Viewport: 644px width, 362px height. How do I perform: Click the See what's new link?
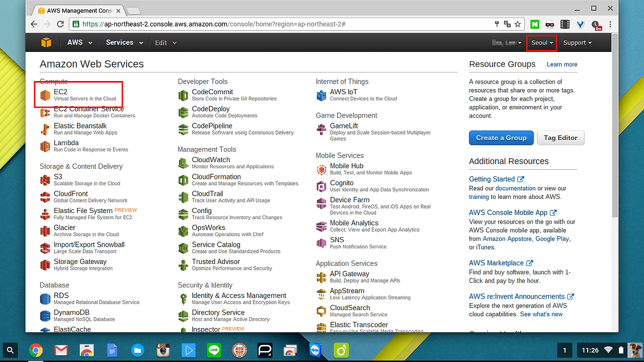[x=541, y=314]
